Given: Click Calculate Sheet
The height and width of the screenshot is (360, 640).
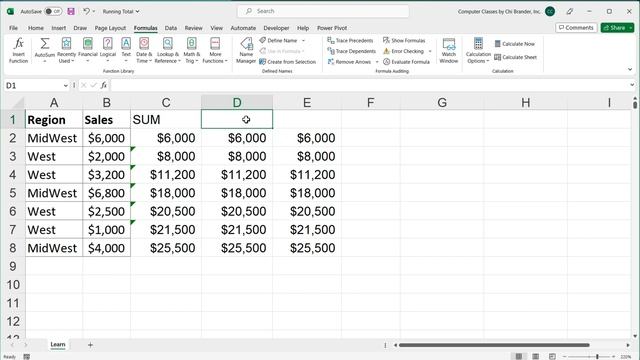Looking at the screenshot, I should 516,57.
